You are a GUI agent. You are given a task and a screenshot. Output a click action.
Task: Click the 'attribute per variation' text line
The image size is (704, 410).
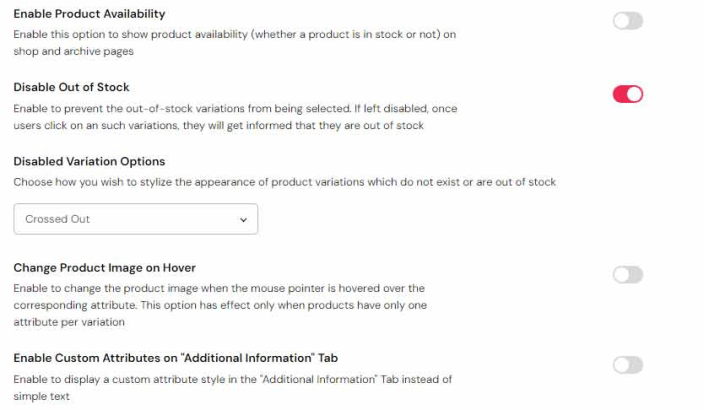coord(69,322)
